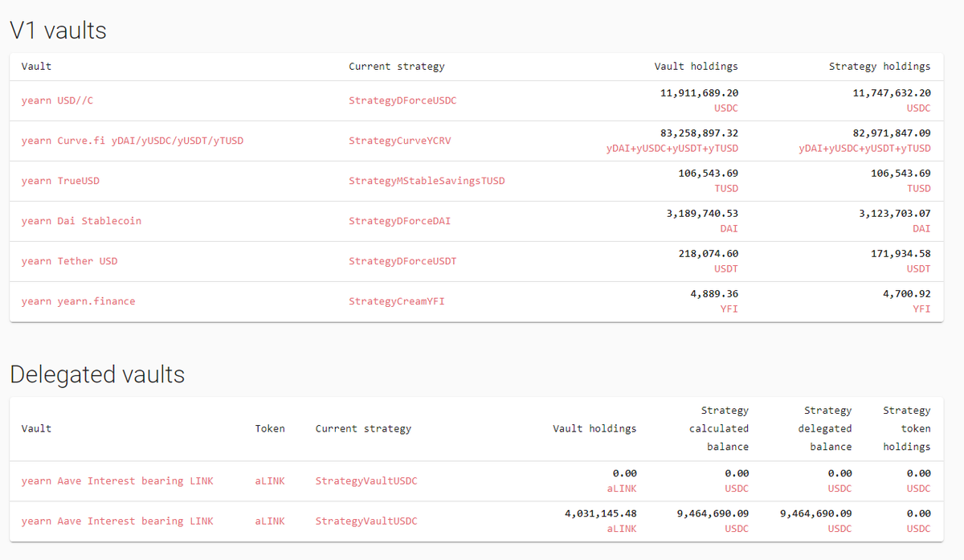964x560 pixels.
Task: Click aLINK under vault holdings 4,031,145.48
Action: coord(621,529)
